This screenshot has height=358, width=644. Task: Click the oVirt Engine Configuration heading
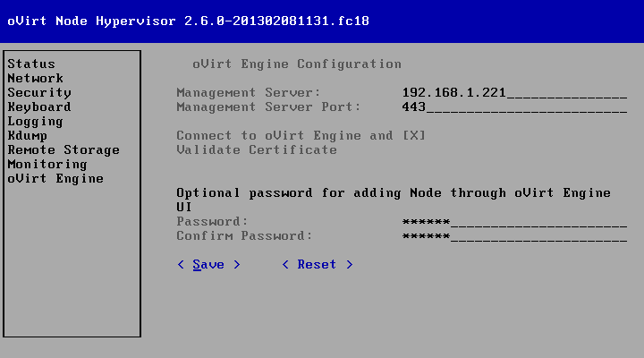coord(297,64)
